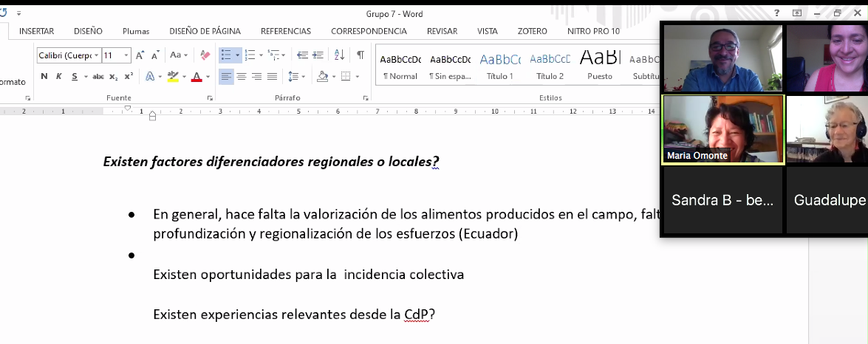Screen dimensions: 868x344
Task: Apply yellow text highlight color
Action: click(172, 76)
